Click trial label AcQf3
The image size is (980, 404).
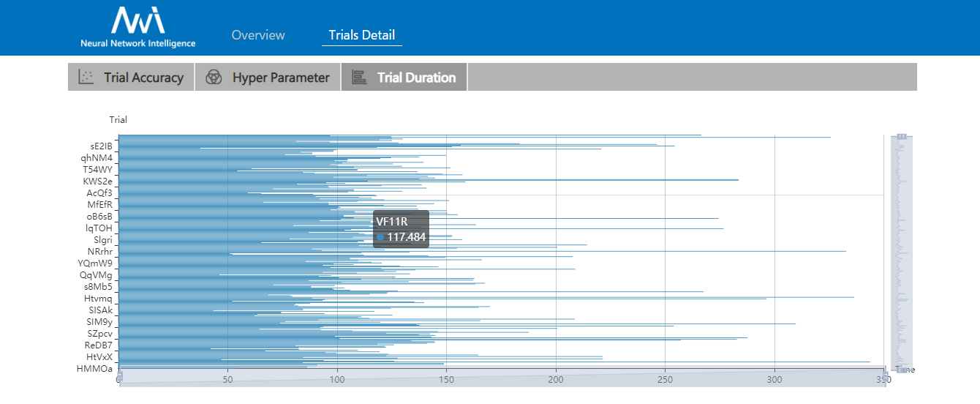click(x=99, y=192)
